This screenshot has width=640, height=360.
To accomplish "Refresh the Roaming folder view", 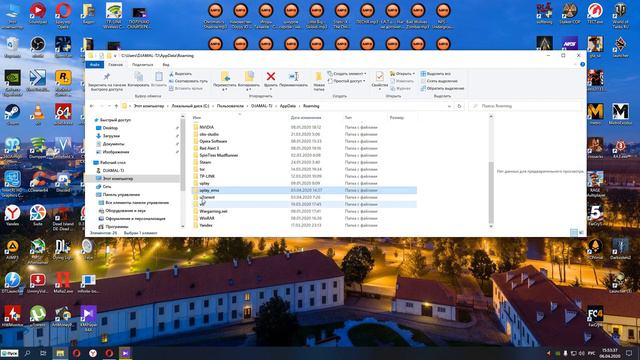I will pos(459,106).
